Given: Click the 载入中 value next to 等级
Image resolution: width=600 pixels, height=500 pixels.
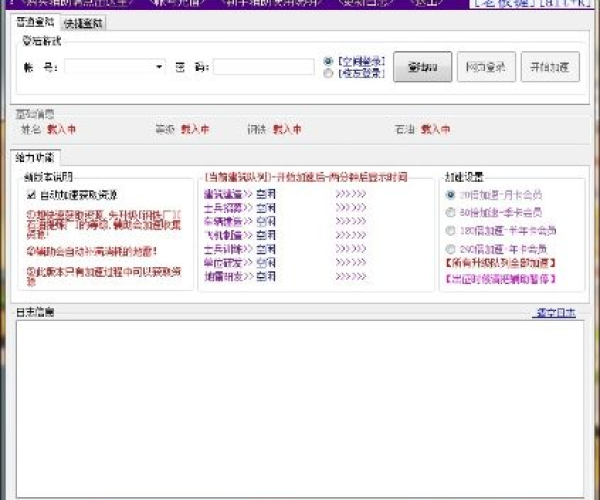Looking at the screenshot, I should point(195,129).
